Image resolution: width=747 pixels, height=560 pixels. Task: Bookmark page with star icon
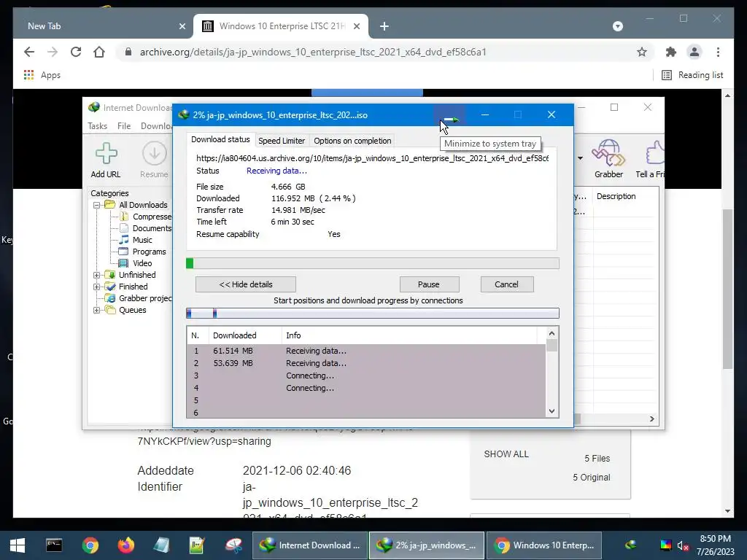pyautogui.click(x=642, y=52)
